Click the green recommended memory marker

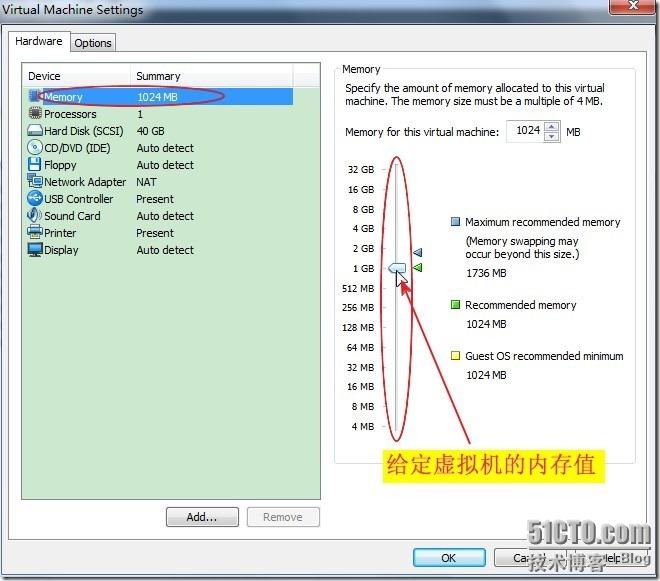pos(418,267)
